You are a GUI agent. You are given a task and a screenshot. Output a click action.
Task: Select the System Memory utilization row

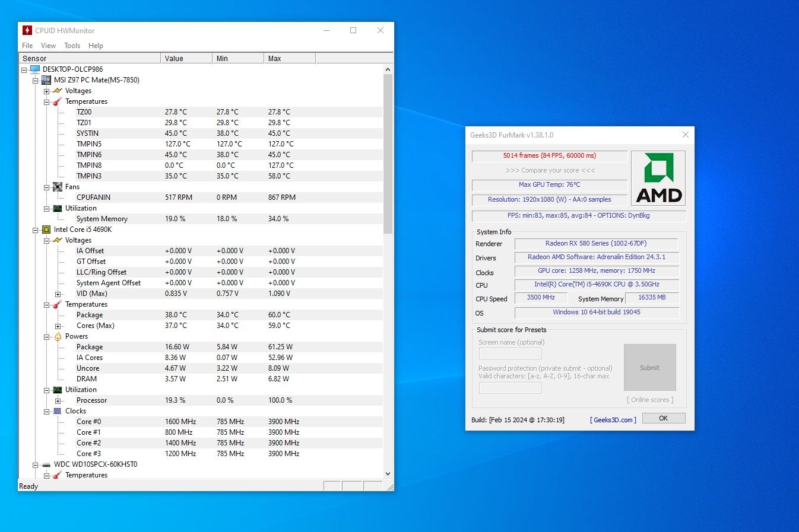click(x=201, y=219)
